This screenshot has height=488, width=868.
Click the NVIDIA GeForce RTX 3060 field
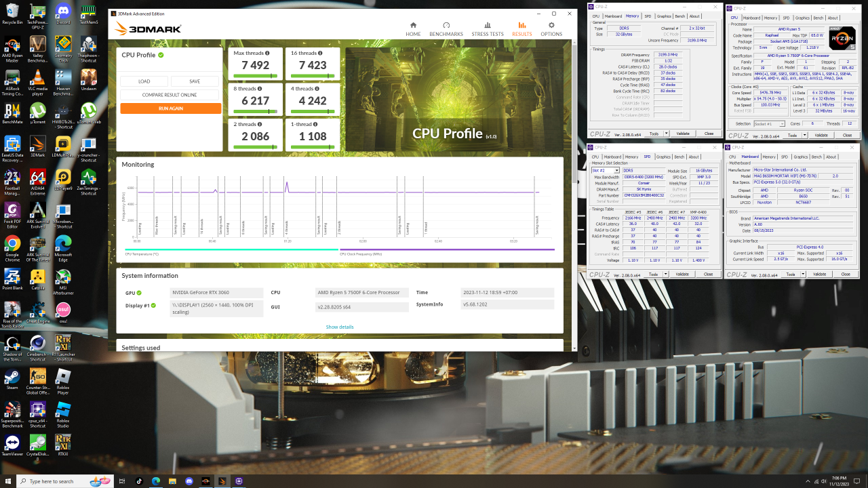point(216,293)
